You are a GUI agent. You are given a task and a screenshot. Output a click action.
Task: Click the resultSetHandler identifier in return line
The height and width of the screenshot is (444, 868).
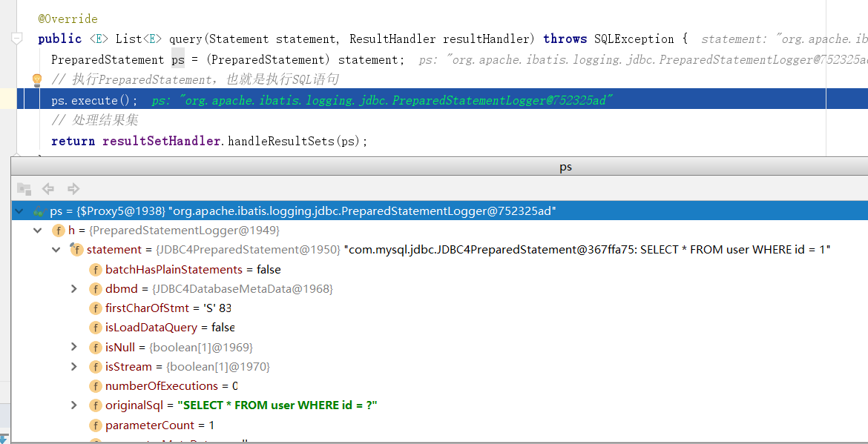pos(162,141)
